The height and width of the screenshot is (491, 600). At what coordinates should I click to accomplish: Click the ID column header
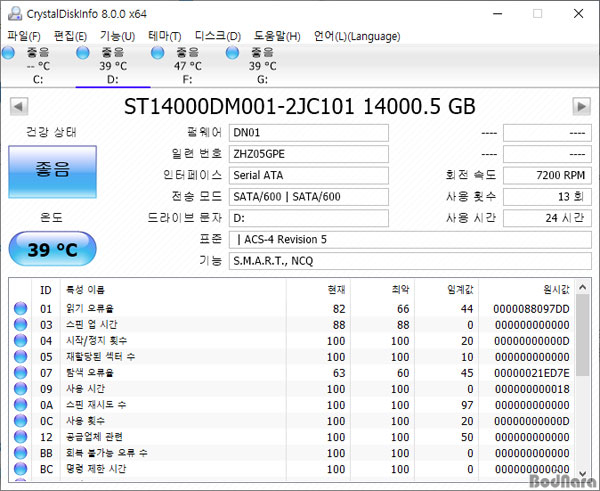(x=46, y=290)
